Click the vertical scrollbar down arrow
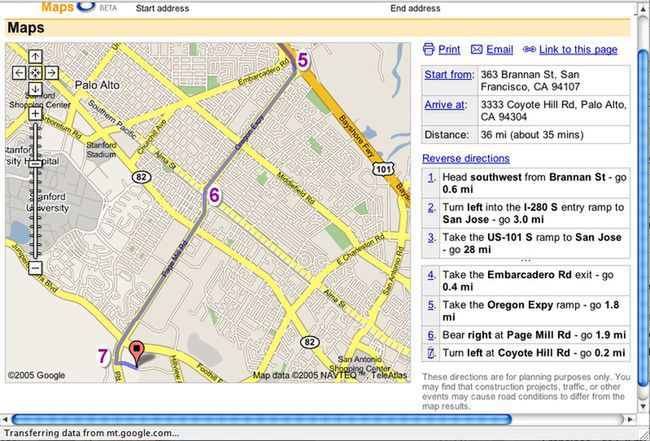Image resolution: width=650 pixels, height=441 pixels. click(643, 407)
